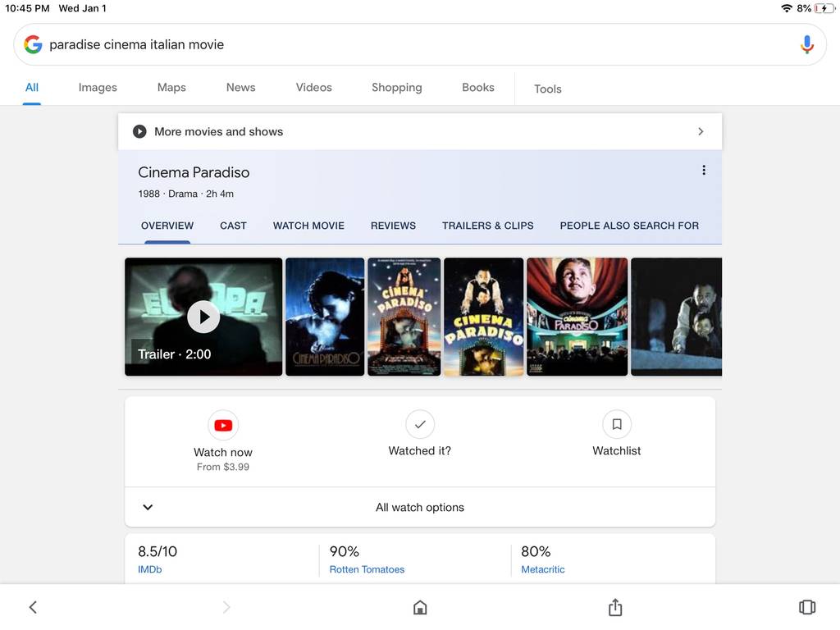Switch to Books search tab
The height and width of the screenshot is (630, 840).
point(478,87)
